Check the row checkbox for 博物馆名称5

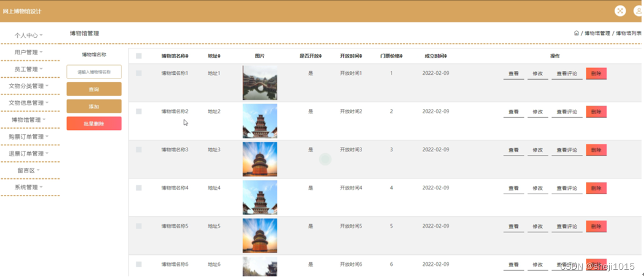139,226
